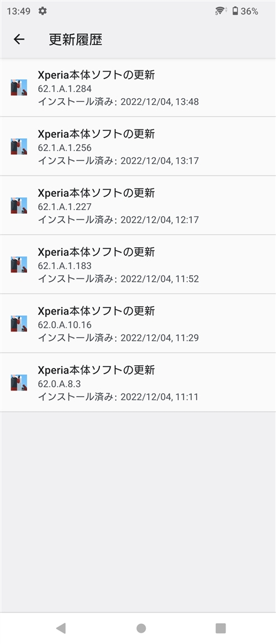
Task: Click the update icon beside 62.1.A.1.227
Action: (x=19, y=206)
